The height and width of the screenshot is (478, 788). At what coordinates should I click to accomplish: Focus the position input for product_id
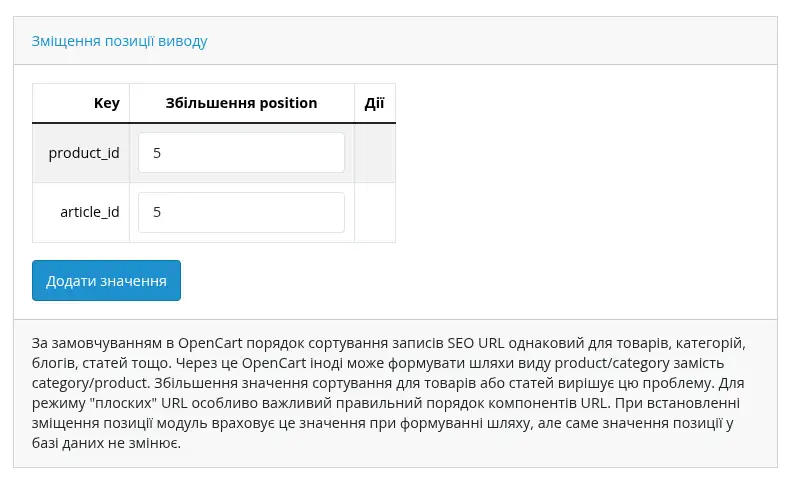click(x=241, y=153)
